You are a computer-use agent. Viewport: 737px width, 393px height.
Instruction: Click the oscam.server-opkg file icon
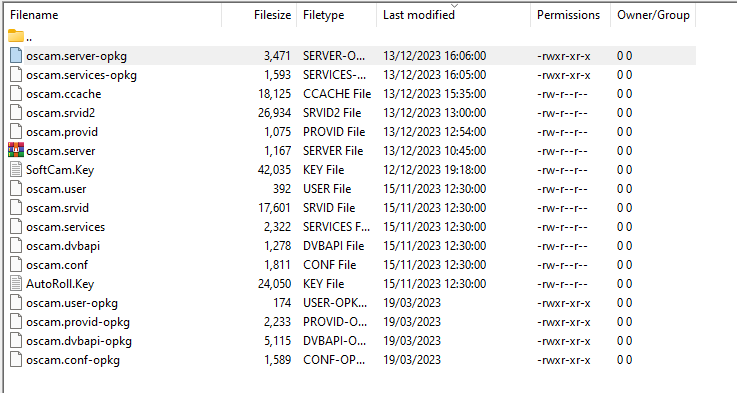click(x=16, y=55)
